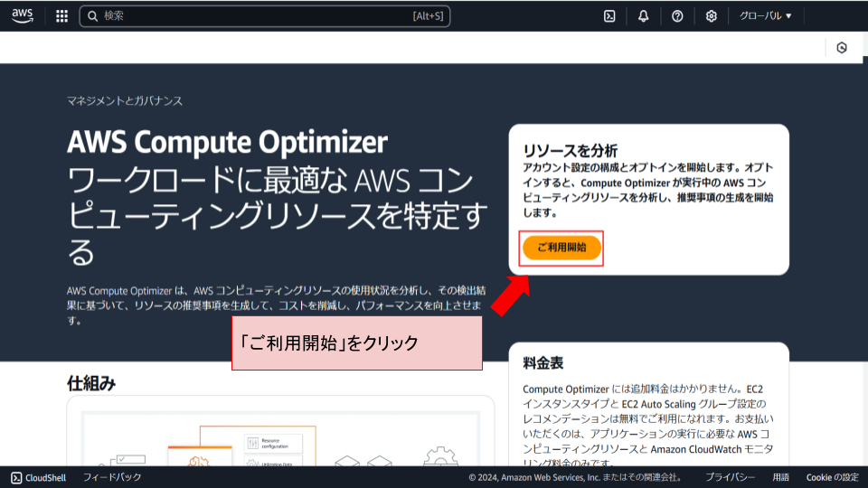Open the services grid menu icon
This screenshot has width=868, height=488.
pos(62,16)
